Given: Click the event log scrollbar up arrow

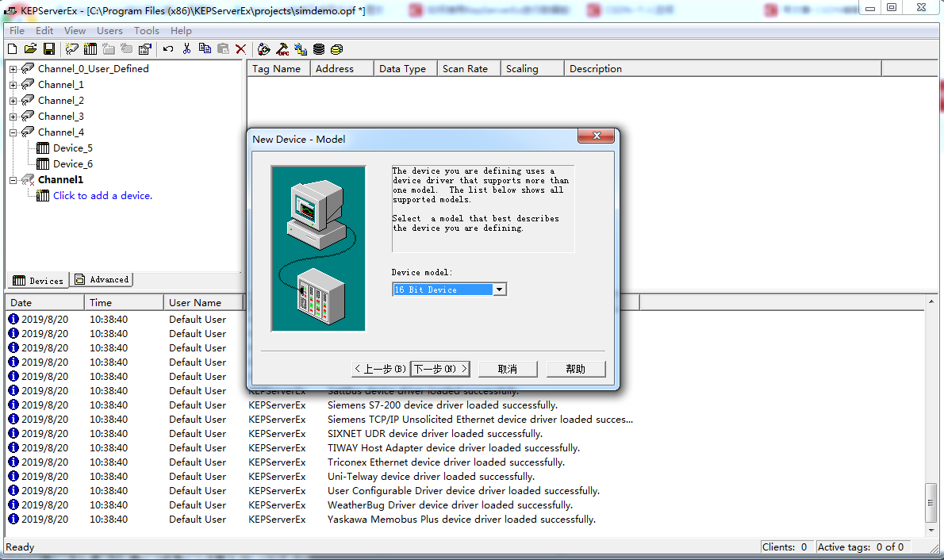Looking at the screenshot, I should (x=931, y=301).
